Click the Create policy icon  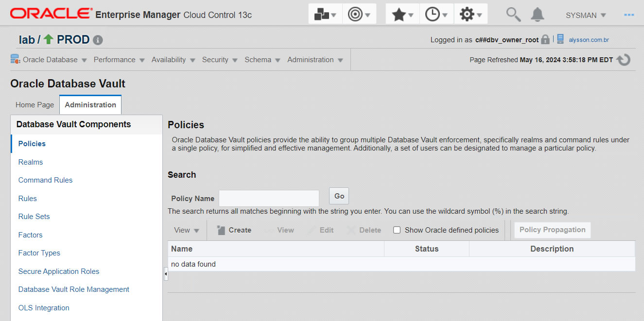click(x=222, y=230)
